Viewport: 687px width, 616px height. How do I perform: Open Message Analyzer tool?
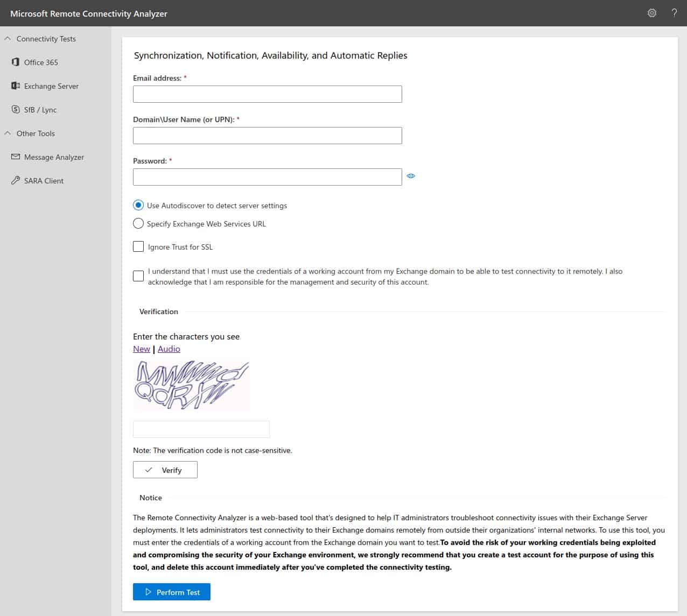coord(54,157)
